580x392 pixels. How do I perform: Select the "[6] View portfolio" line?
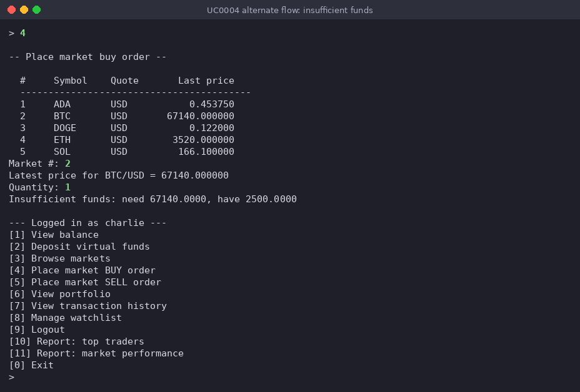[x=59, y=294]
